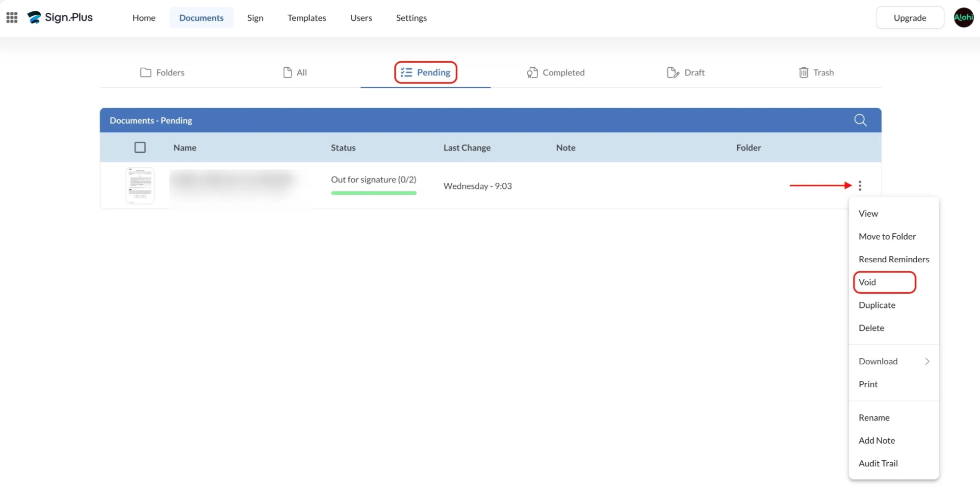Choose Resend Reminders in the menu
Screen dimensions: 980x500
click(x=893, y=259)
